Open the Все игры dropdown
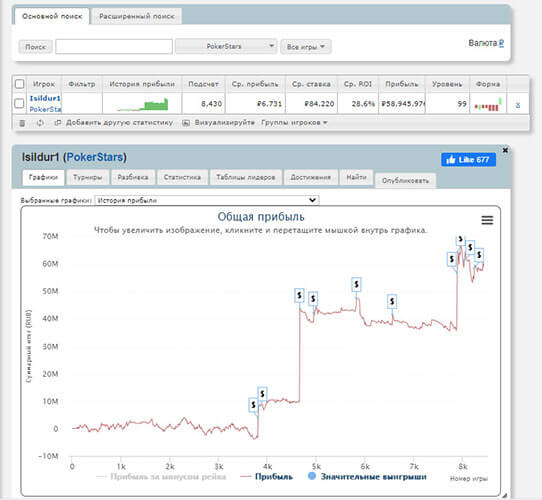This screenshot has width=542, height=500. 306,47
